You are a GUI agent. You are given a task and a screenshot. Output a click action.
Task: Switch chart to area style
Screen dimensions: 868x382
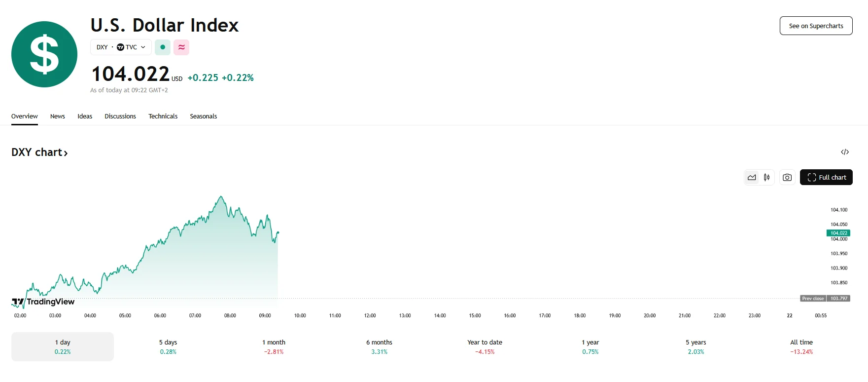(752, 178)
